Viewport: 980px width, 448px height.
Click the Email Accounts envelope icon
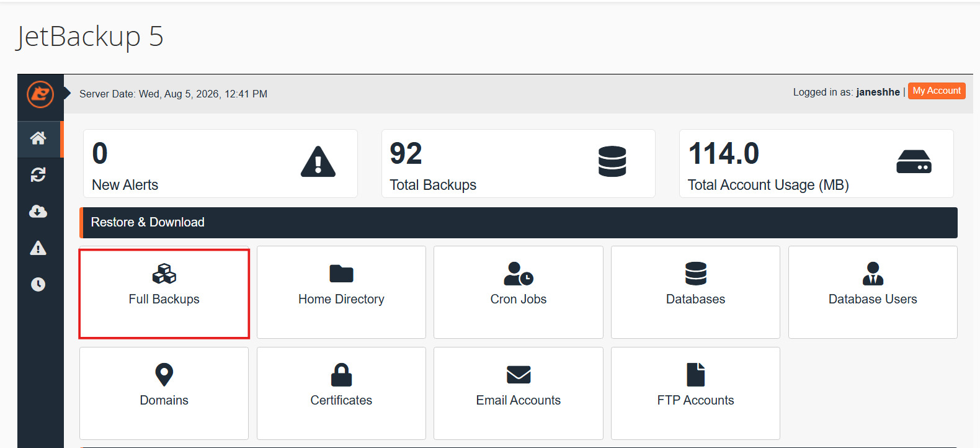click(519, 375)
